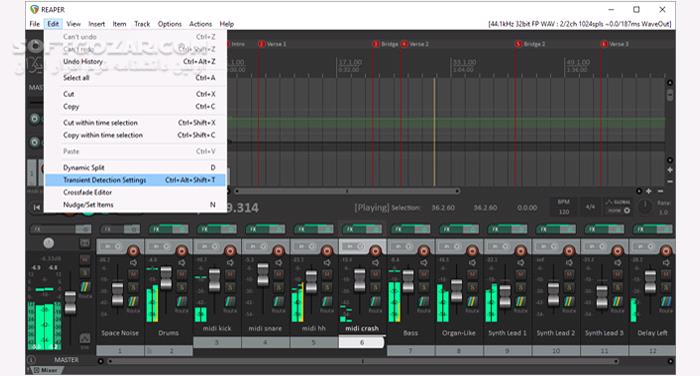Screen dimensions: 700x376
Task: Open the Options menu
Action: tap(169, 24)
